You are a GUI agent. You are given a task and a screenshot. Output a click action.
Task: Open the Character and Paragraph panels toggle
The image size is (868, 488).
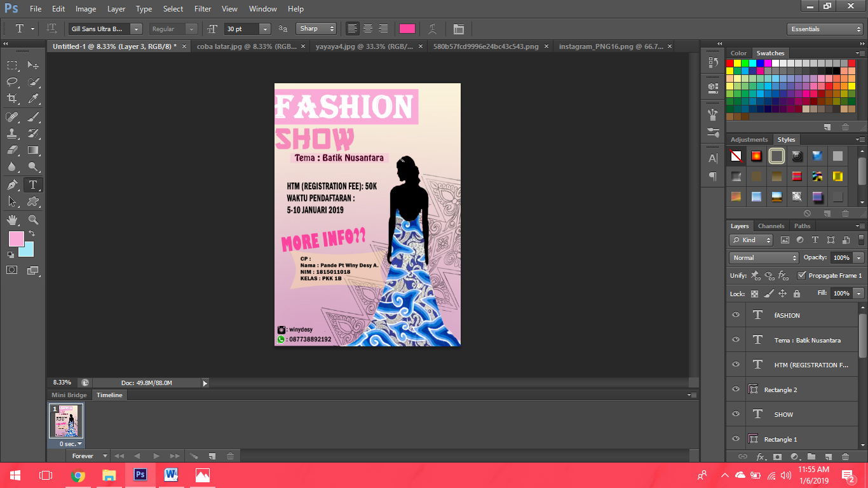pos(459,29)
